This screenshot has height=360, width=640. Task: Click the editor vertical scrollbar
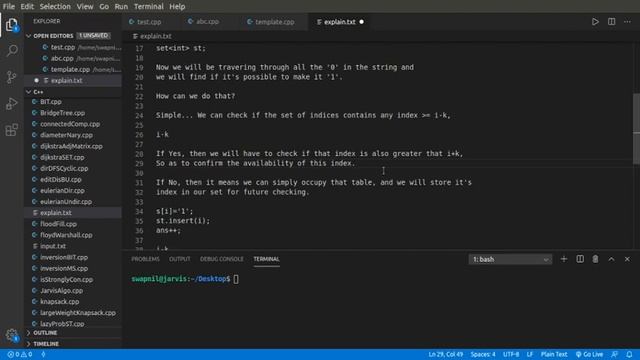point(636,129)
